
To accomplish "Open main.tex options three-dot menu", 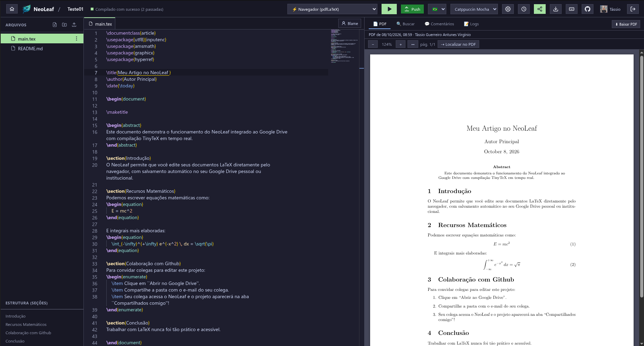I will click(77, 38).
